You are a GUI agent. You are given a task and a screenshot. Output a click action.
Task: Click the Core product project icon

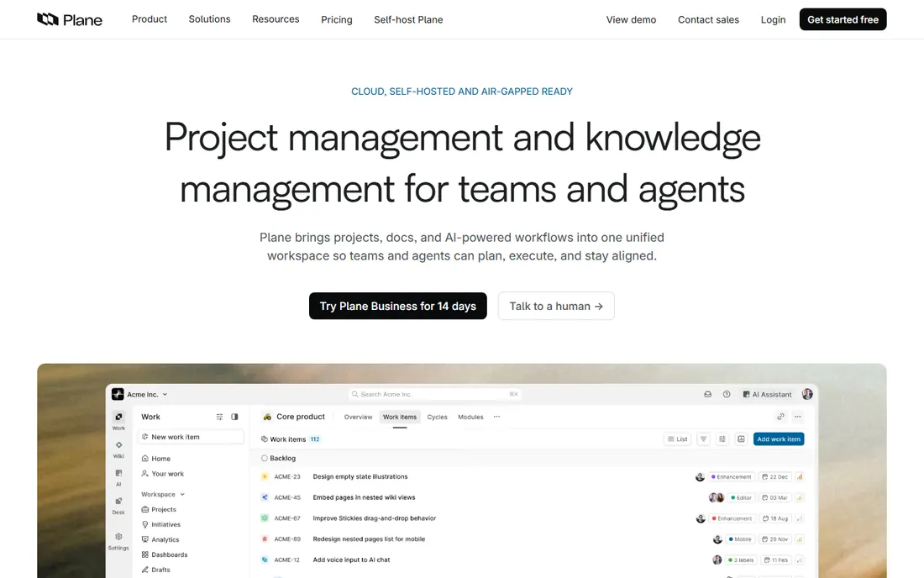(x=267, y=417)
